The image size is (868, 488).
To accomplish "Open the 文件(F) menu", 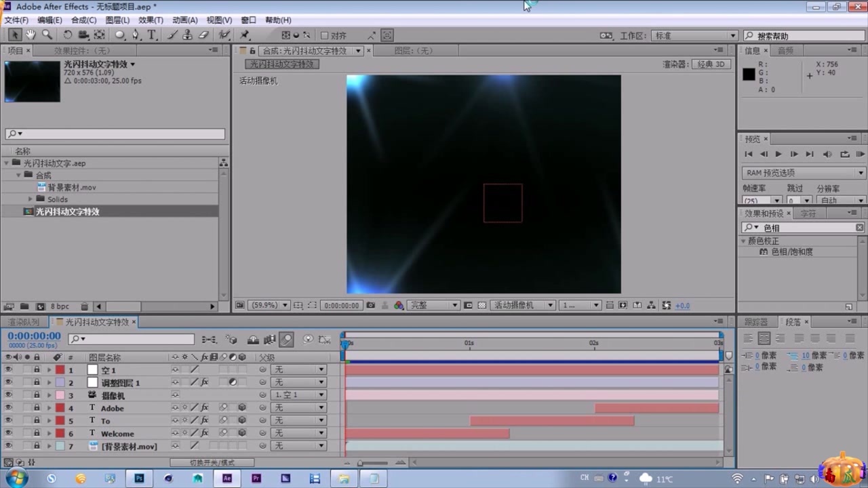I will click(16, 20).
